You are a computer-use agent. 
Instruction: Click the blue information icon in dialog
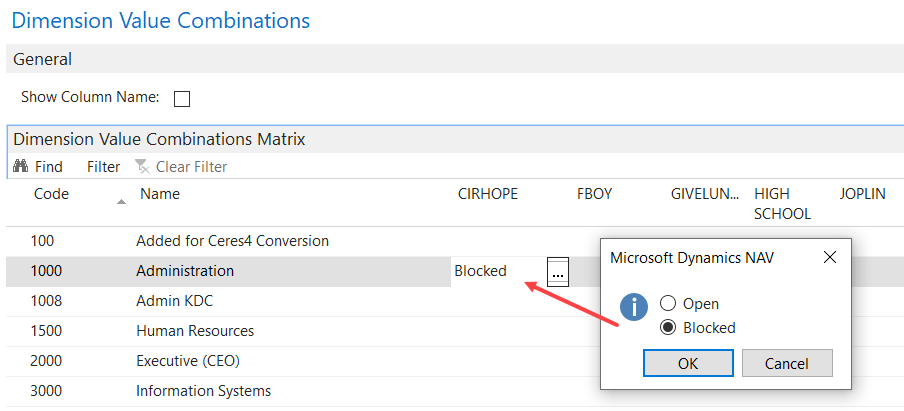[x=634, y=307]
